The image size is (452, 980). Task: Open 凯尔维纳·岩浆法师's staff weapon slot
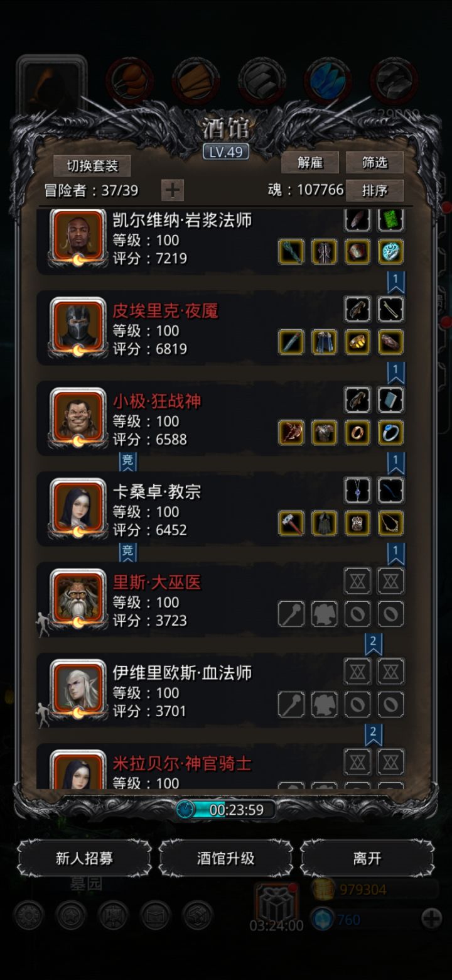(291, 252)
